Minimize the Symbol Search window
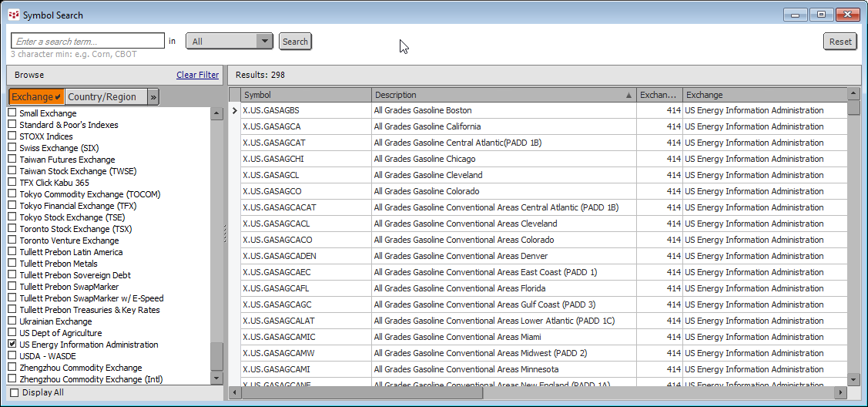Viewport: 868px width, 407px height. click(795, 15)
